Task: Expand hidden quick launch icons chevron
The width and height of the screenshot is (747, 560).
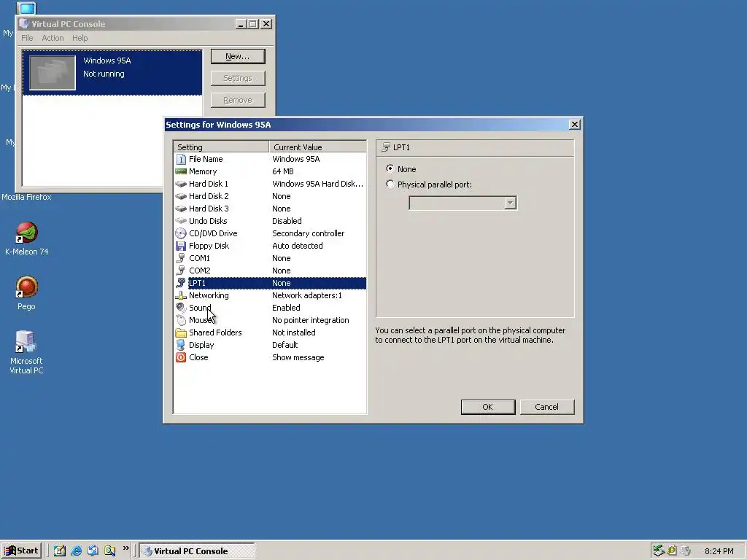Action: pos(125,548)
